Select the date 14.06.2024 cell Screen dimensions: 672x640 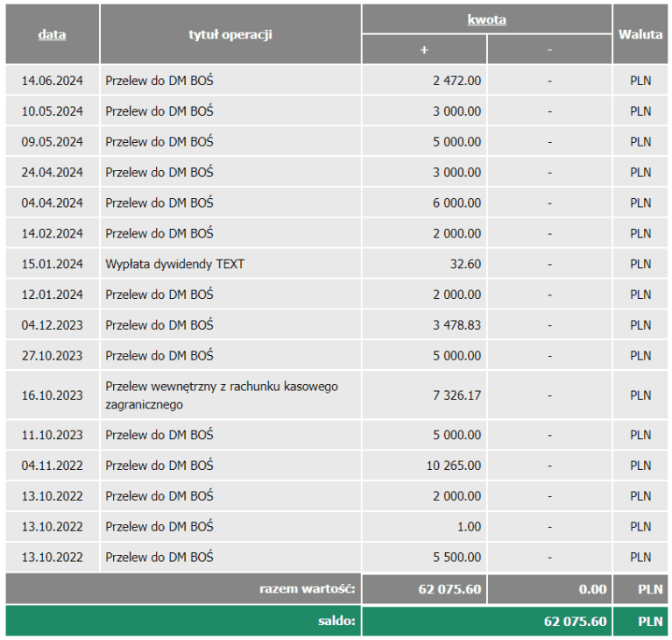click(53, 81)
